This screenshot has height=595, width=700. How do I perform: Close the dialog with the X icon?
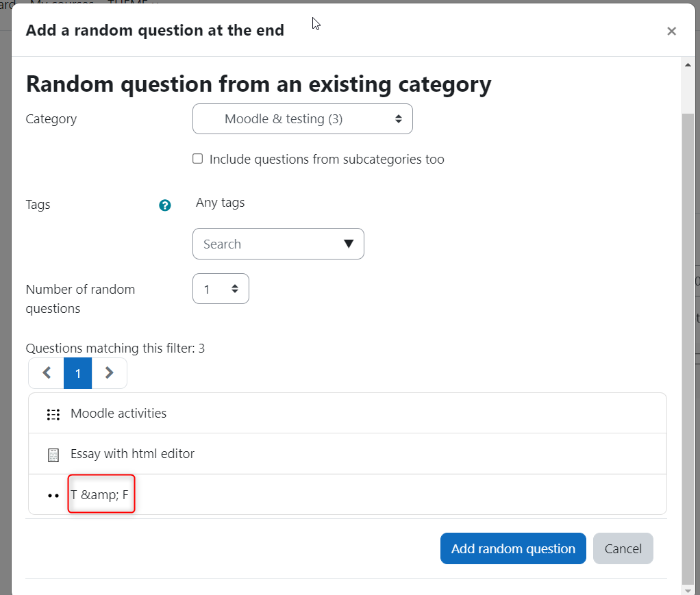[671, 31]
